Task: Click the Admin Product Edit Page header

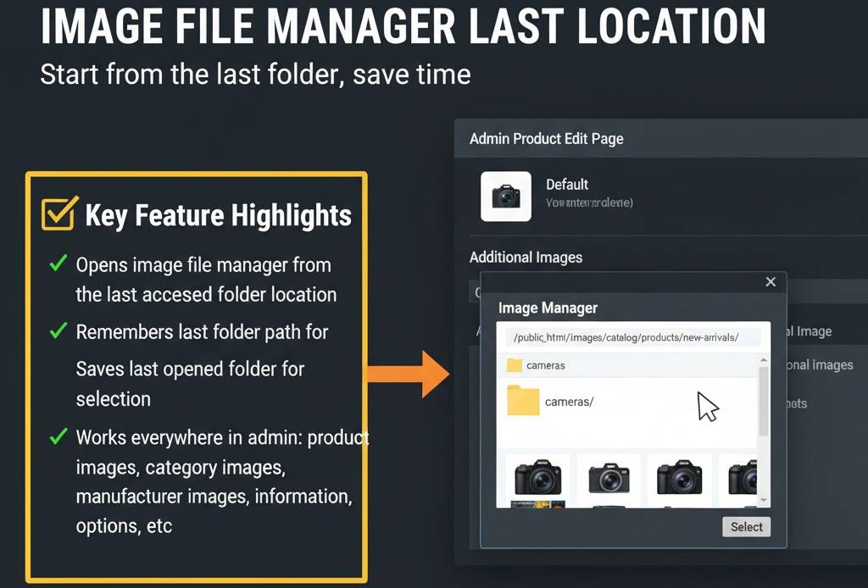Action: point(546,138)
